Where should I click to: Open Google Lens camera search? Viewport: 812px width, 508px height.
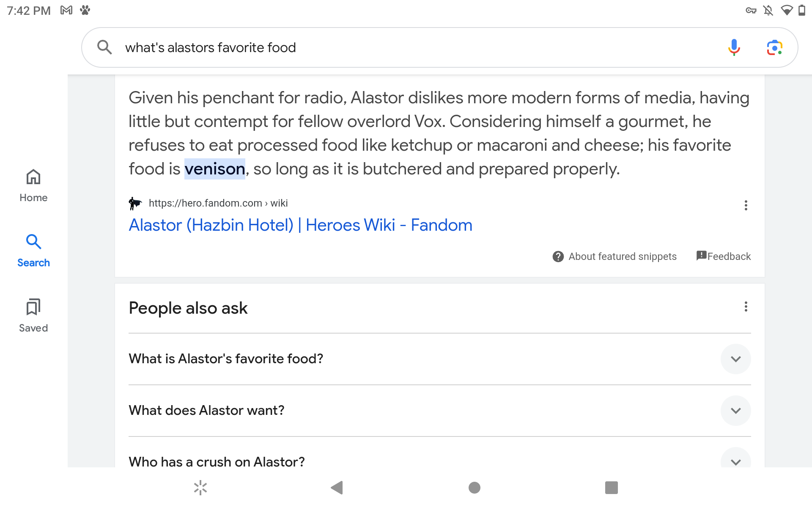click(774, 47)
